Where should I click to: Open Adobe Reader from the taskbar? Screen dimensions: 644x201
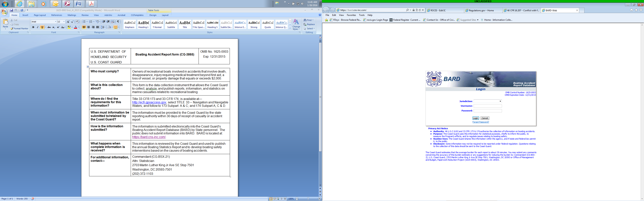[91, 4]
